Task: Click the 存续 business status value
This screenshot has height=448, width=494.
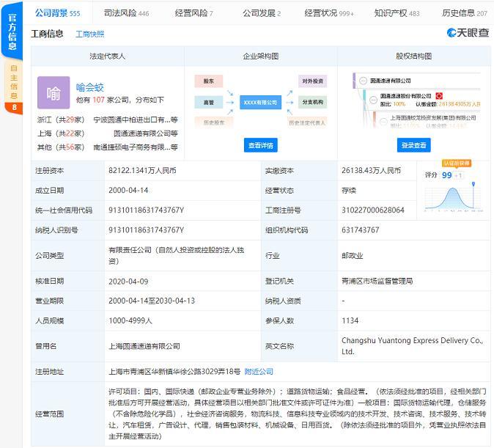Action: coord(349,191)
